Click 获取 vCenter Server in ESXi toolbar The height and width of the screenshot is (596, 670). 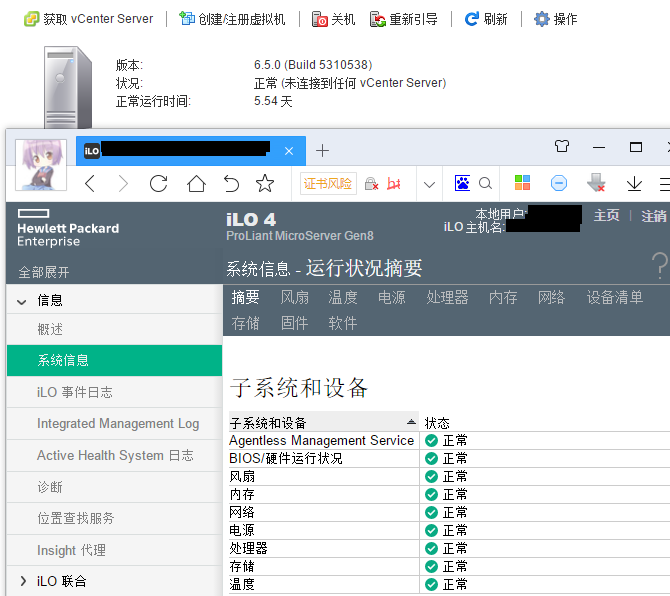[88, 19]
